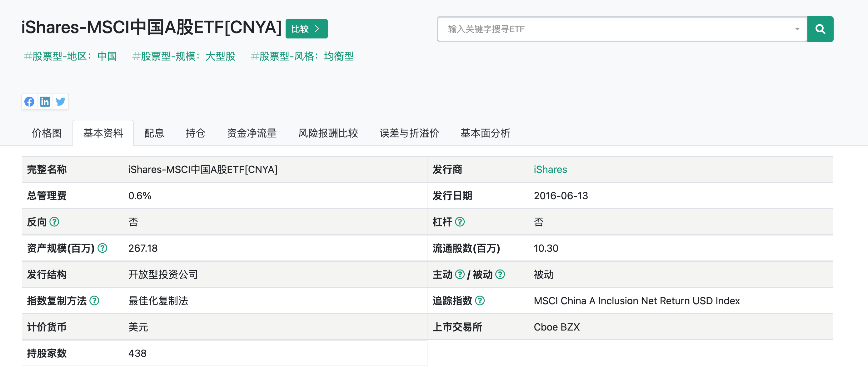
Task: Expand the ETF search dropdown arrow
Action: click(x=797, y=29)
